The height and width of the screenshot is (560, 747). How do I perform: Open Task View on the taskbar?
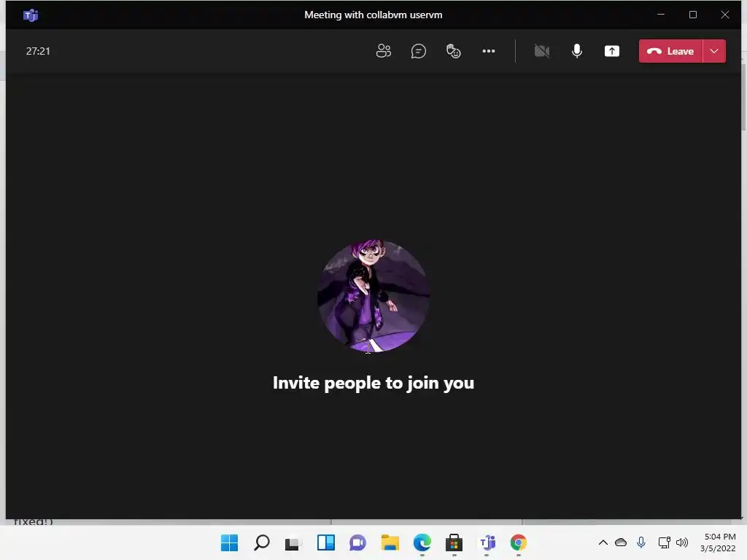[293, 542]
